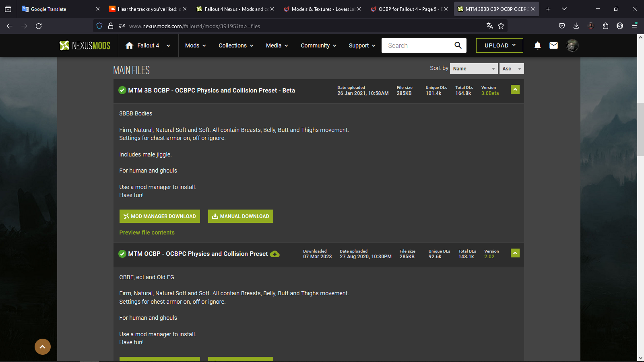Switch to the OCBP for Fallout 4 tab

[409, 9]
